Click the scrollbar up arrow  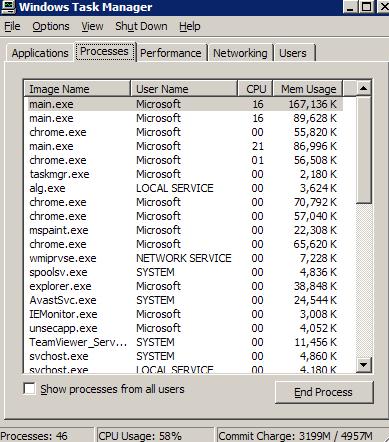point(363,89)
